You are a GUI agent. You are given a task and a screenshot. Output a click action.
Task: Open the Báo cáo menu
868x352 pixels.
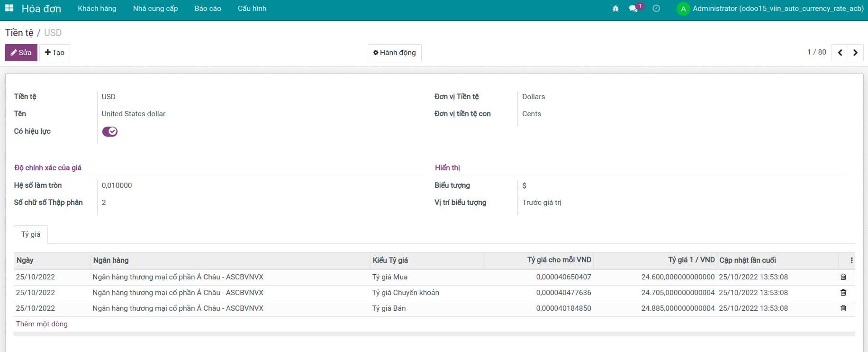coord(208,9)
